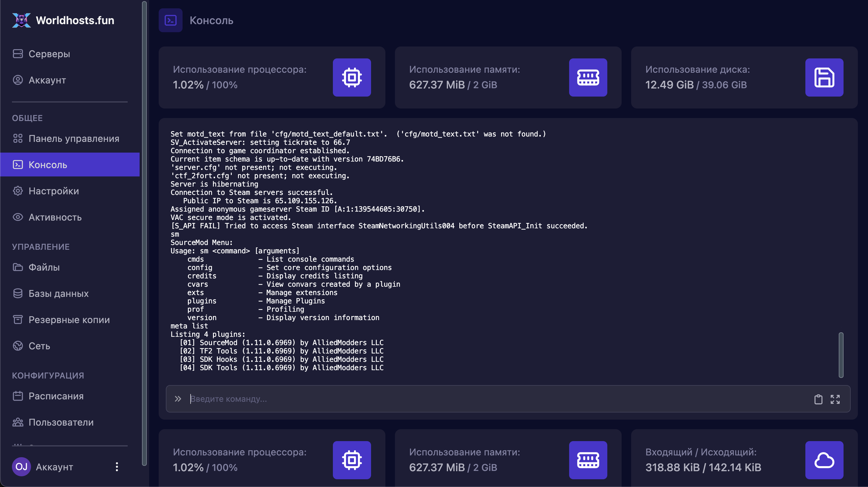This screenshot has height=487, width=868.
Task: Click the fullscreen expand icon in console
Action: pyautogui.click(x=835, y=399)
